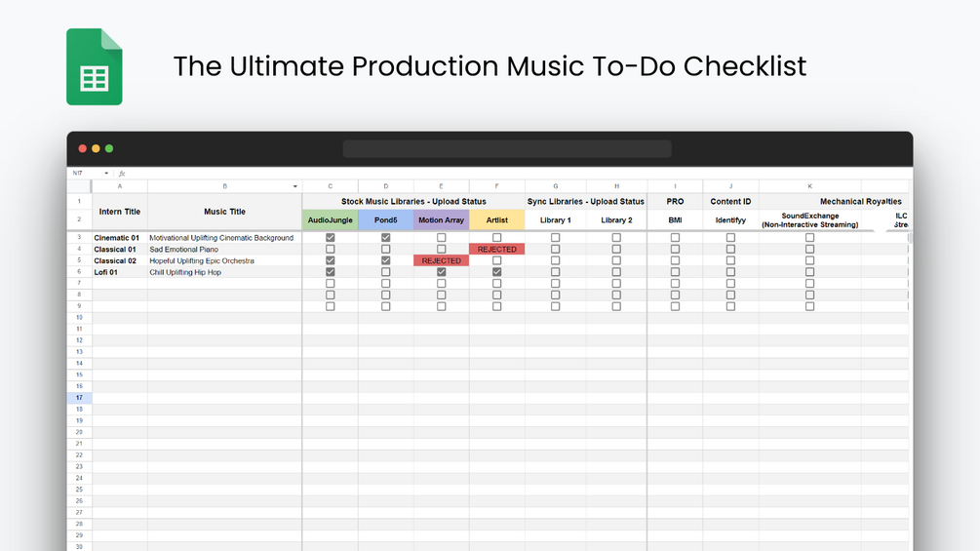The width and height of the screenshot is (980, 551).
Task: Enable Library 1 checkbox for Classical 01
Action: 556,250
